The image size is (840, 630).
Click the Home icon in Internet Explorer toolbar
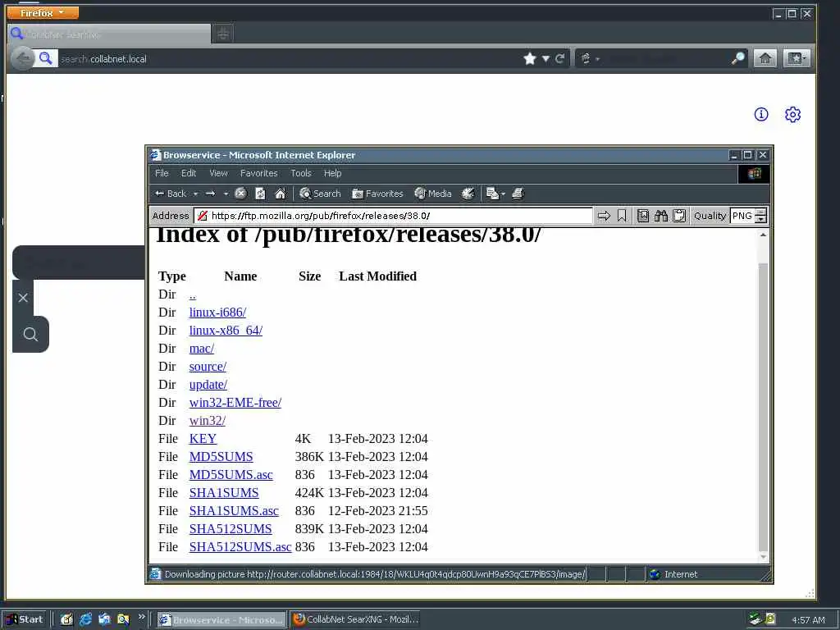(281, 194)
